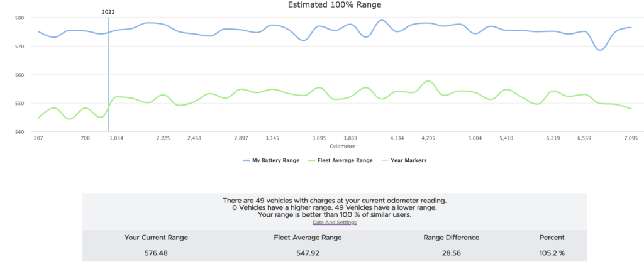Toggle Year Markers in the chart legend
The image size is (644, 264).
(406, 160)
